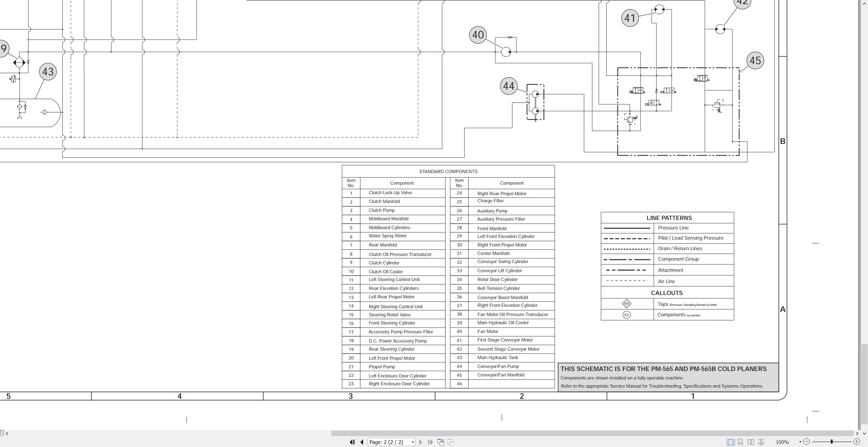The image size is (868, 447).
Task: Click the 'Charge Filter' table entry
Action: 490,201
